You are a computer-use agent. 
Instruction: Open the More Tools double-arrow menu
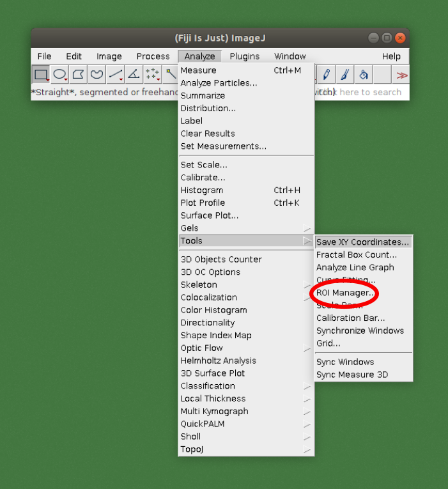(x=401, y=75)
